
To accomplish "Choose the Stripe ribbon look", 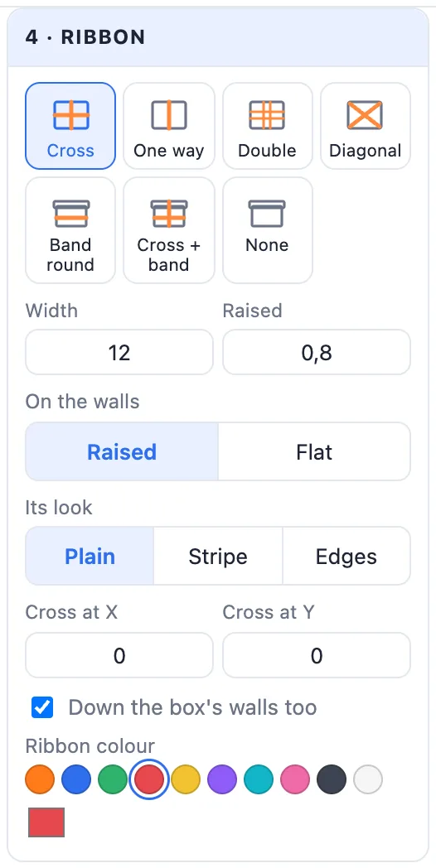I will (218, 556).
